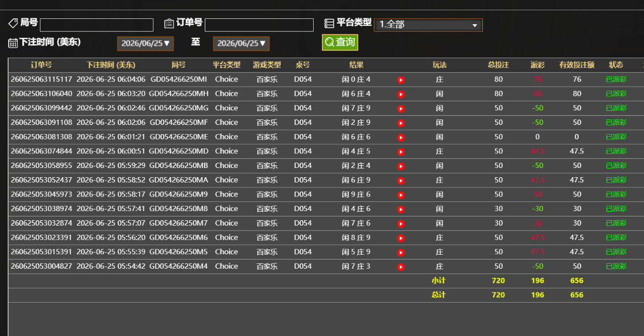Select order number 260625063106040
This screenshot has width=644, height=336.
41,94
